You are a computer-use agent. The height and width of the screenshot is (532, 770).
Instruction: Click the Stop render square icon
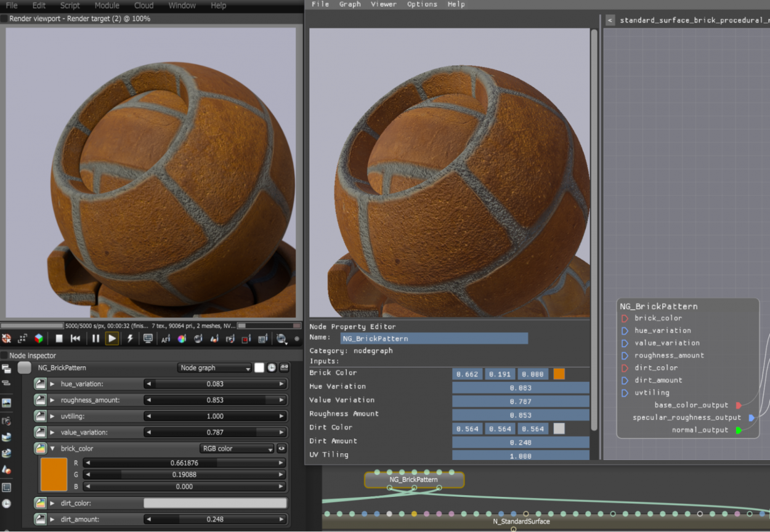tap(59, 338)
